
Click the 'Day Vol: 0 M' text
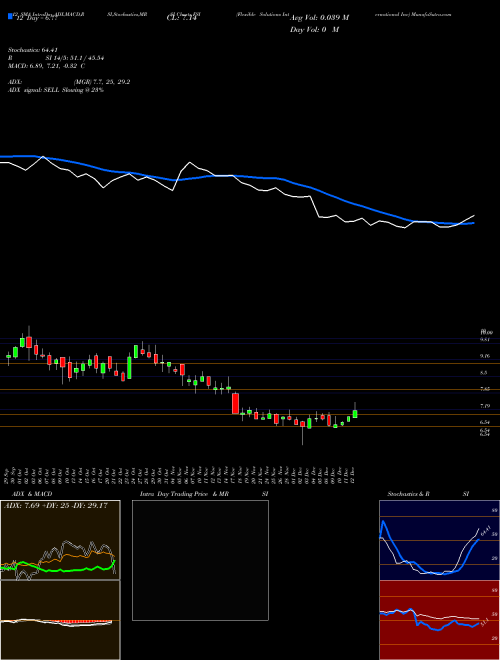click(314, 30)
